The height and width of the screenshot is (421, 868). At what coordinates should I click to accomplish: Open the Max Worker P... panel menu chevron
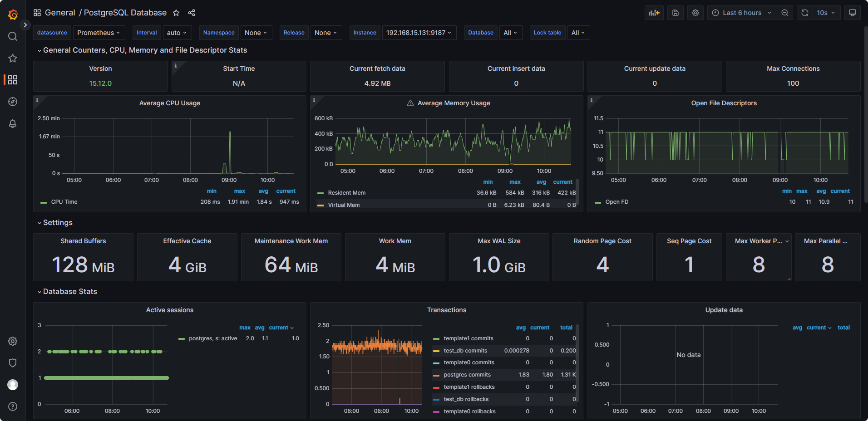pyautogui.click(x=787, y=241)
